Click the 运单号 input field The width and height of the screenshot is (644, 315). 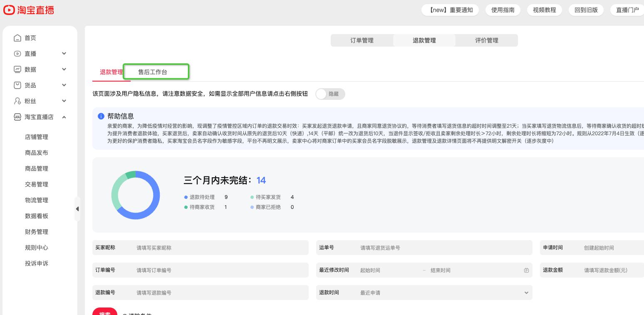click(424, 248)
